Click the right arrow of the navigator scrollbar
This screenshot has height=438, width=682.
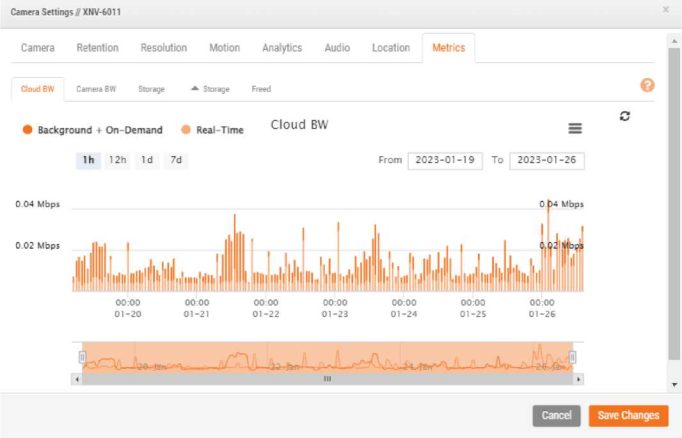[579, 379]
